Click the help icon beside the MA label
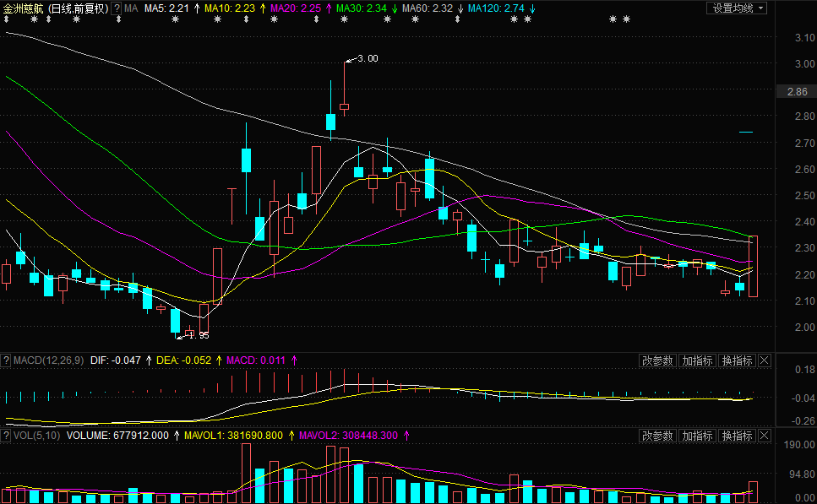The image size is (817, 504). click(x=117, y=8)
